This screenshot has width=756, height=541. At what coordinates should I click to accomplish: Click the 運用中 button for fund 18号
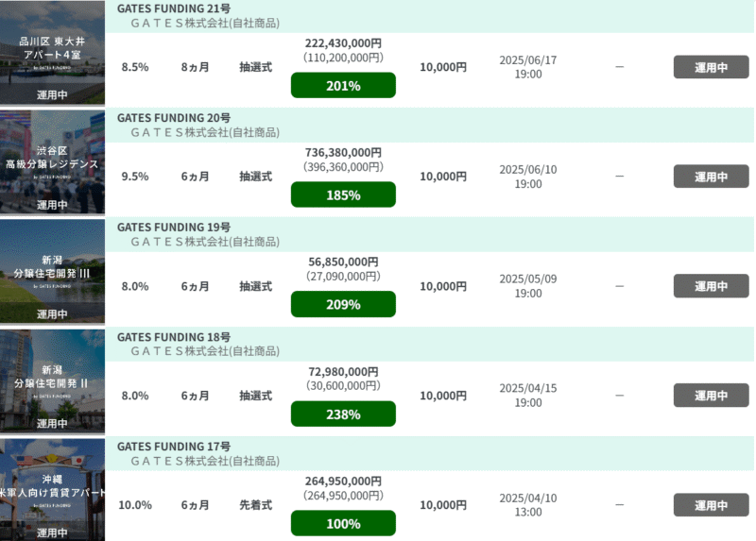pyautogui.click(x=712, y=395)
